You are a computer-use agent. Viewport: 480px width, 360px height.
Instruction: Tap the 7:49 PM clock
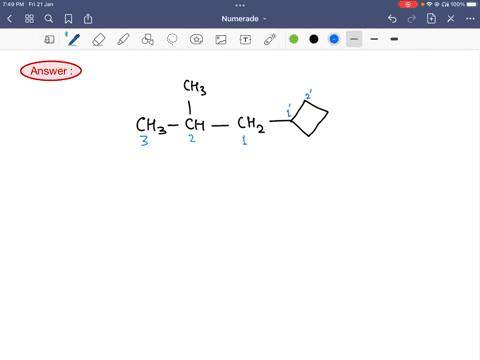13,4
